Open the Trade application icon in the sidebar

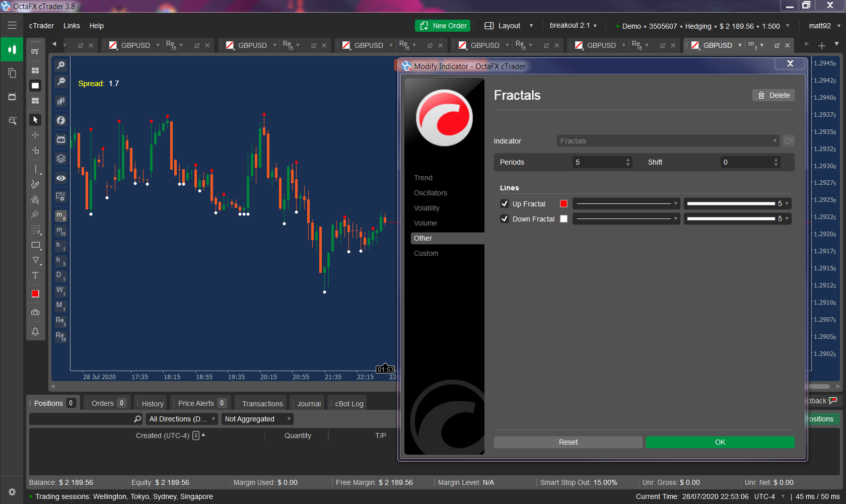pos(12,49)
